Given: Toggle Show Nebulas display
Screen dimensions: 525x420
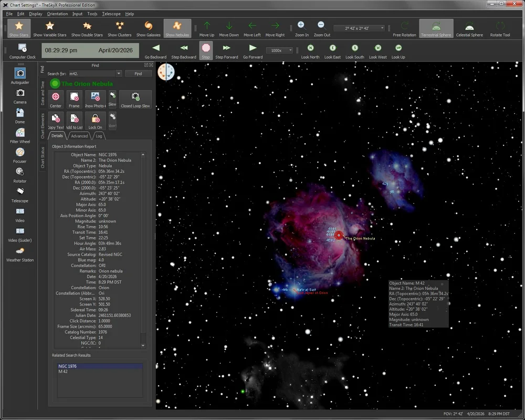Looking at the screenshot, I should 177,28.
